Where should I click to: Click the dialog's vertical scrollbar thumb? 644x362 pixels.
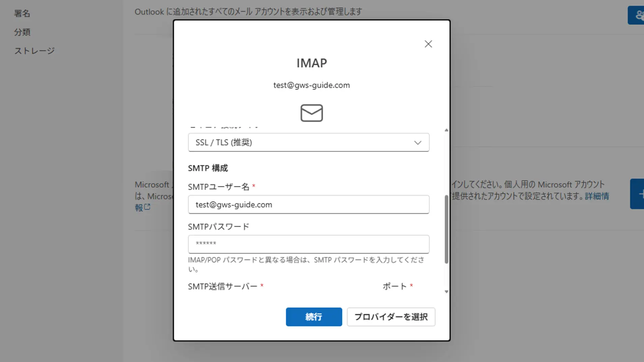[446, 229]
